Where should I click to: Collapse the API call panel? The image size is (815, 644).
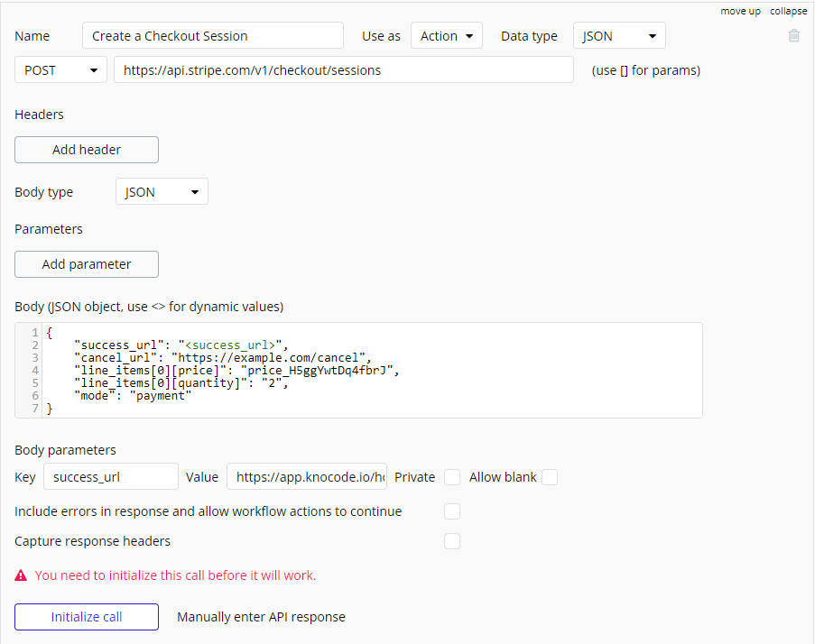tap(789, 10)
